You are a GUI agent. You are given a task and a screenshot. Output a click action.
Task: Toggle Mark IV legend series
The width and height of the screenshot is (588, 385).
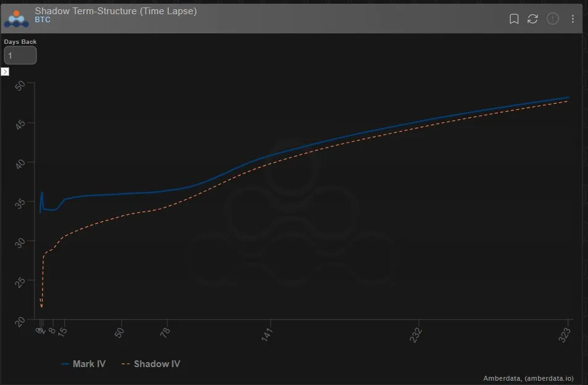pos(83,363)
